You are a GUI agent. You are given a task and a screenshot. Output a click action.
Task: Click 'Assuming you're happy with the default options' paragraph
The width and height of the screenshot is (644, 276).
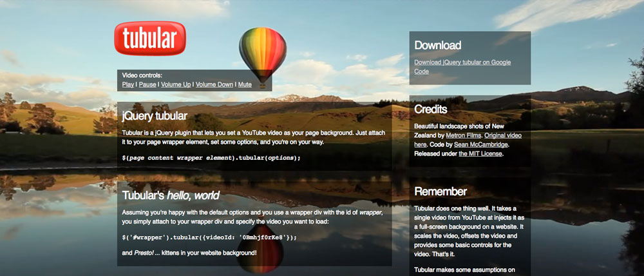click(x=252, y=217)
